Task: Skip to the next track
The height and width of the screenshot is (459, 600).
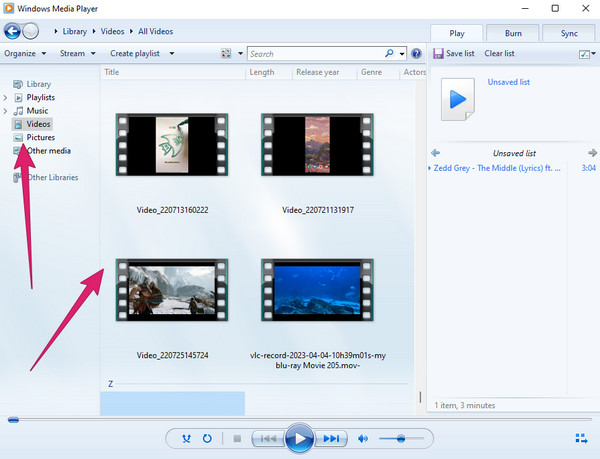Action: click(331, 438)
